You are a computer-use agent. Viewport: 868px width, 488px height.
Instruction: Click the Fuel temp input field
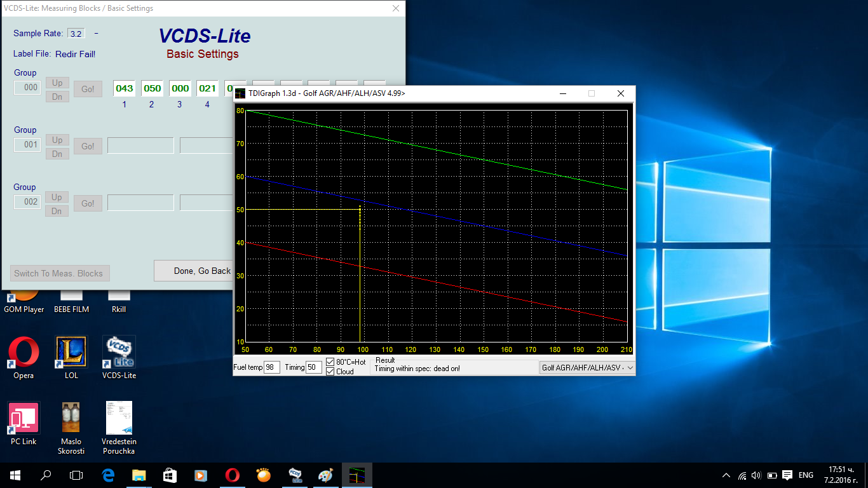click(271, 367)
